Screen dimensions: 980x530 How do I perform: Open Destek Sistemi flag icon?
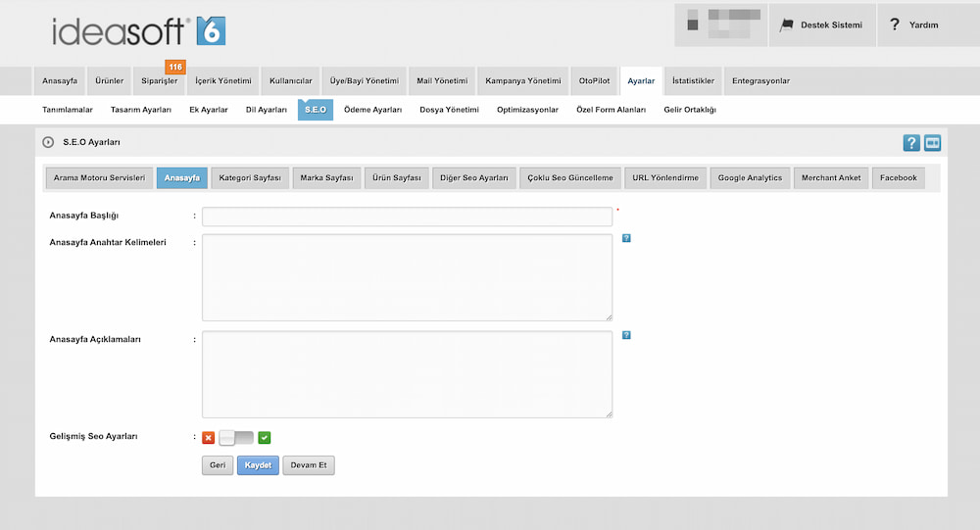[x=786, y=25]
